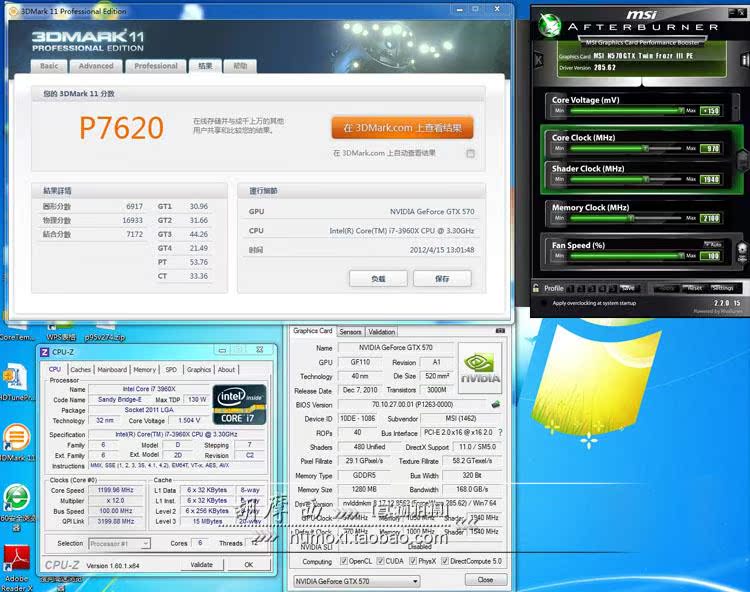Launch the 3DMark 11 desktop shortcut
This screenshot has height=592, width=750.
[x=16, y=438]
